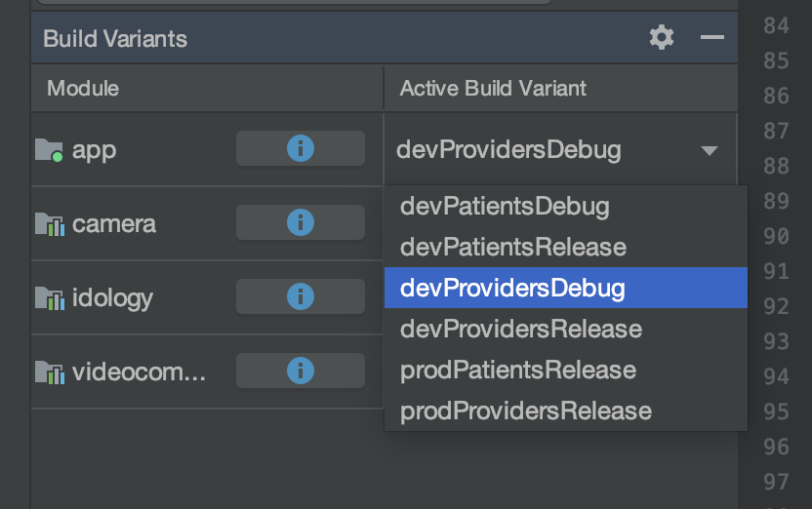Select the idology module icon
This screenshot has height=509, width=812.
[x=49, y=297]
